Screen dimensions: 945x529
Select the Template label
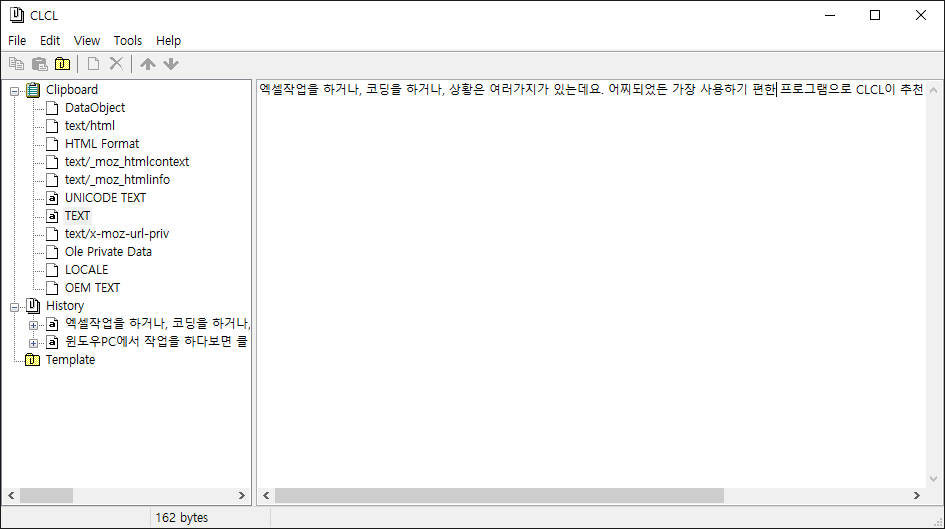[x=71, y=360]
